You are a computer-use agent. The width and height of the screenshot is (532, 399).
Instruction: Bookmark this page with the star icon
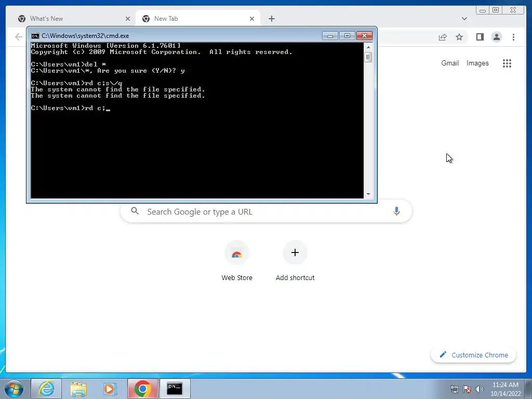tap(459, 37)
